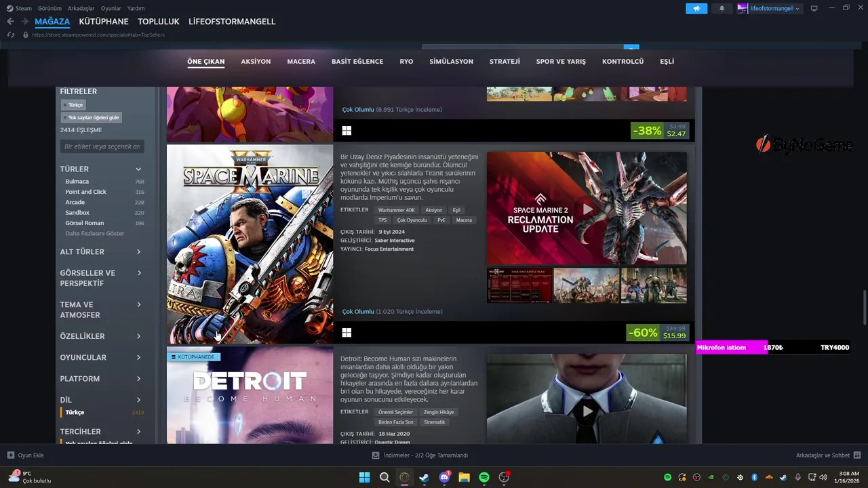The image size is (868, 488).
Task: Click the Warhammer 40K tag
Action: tap(396, 210)
